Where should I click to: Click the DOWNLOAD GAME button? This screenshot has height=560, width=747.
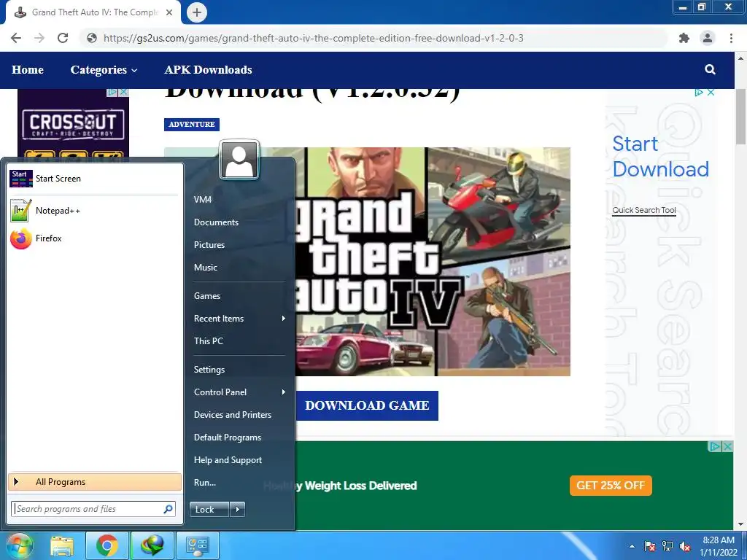tap(367, 405)
